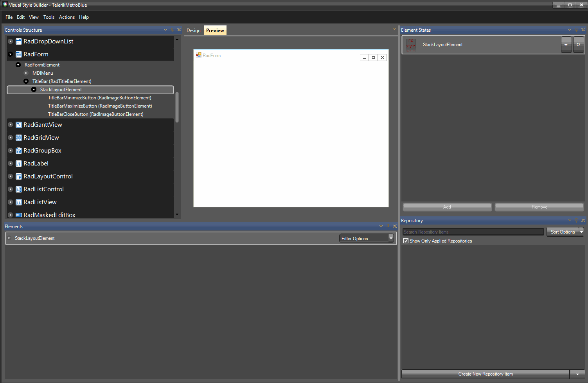Viewport: 588px width, 383px height.
Task: Close the Element States panel
Action: click(583, 30)
